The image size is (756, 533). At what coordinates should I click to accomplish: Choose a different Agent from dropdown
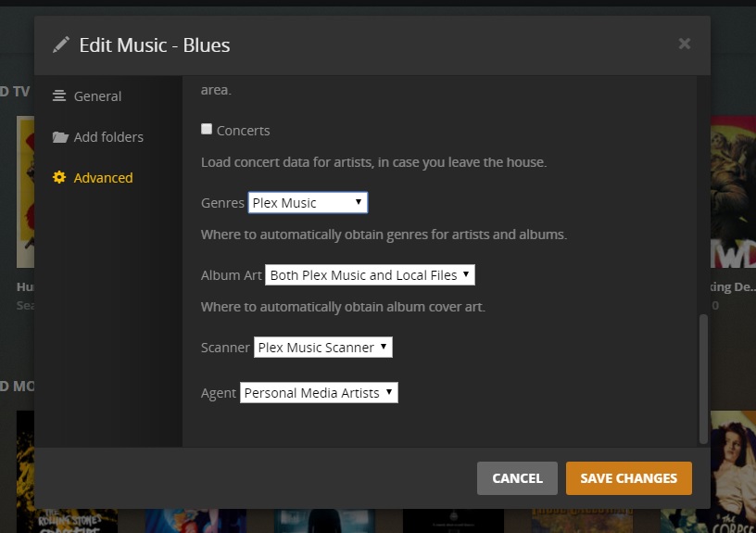pos(319,393)
